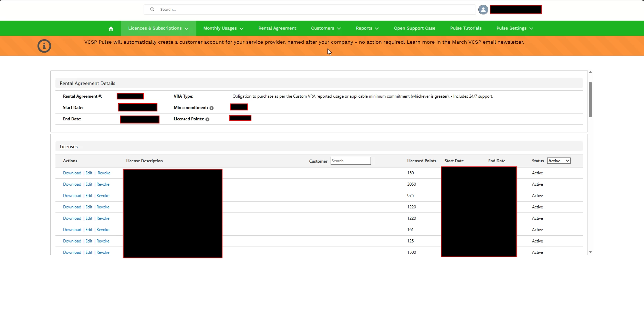This screenshot has height=315, width=644.
Task: Click the License Description column header
Action: 144,161
